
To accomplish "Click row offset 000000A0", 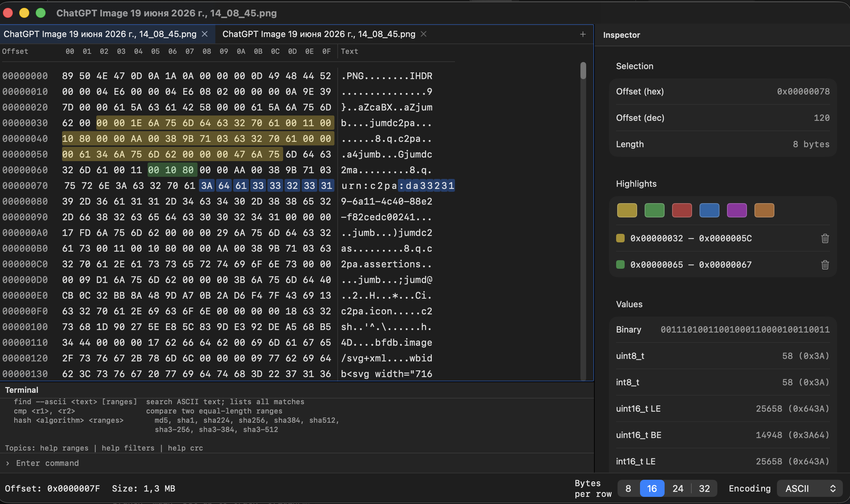I will [x=25, y=233].
